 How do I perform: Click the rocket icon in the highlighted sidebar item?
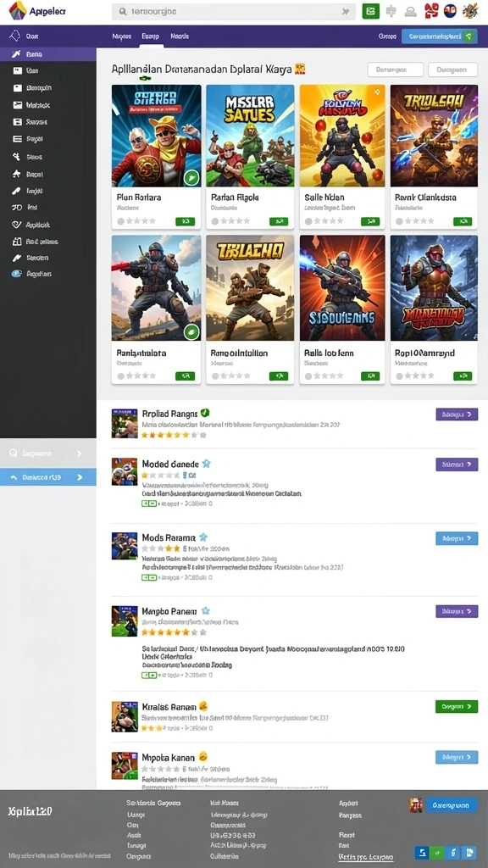16,54
